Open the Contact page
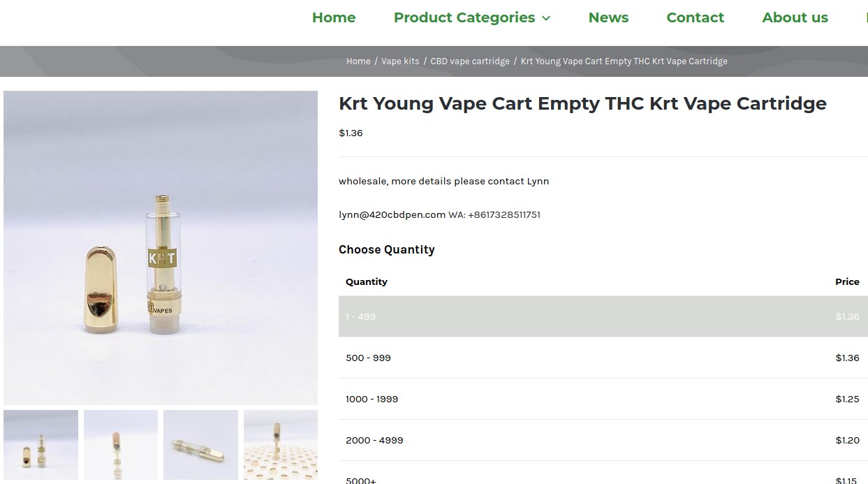Image resolution: width=868 pixels, height=484 pixels. tap(695, 17)
